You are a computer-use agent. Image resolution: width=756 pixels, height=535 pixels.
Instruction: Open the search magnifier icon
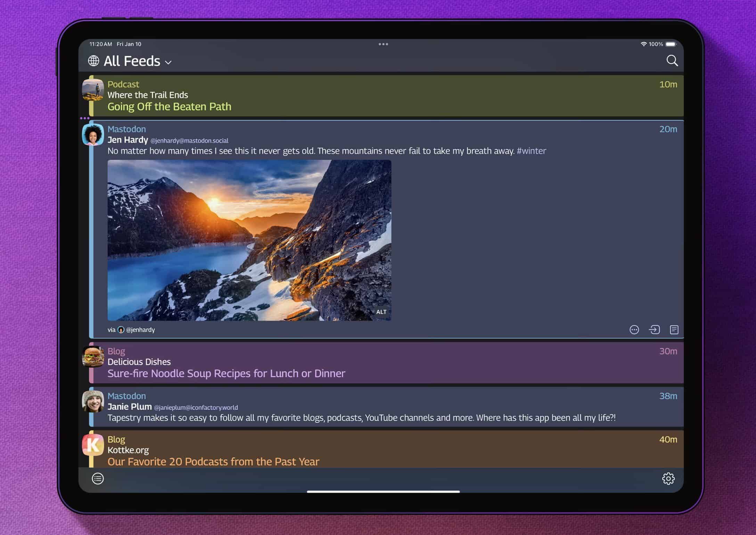click(672, 61)
